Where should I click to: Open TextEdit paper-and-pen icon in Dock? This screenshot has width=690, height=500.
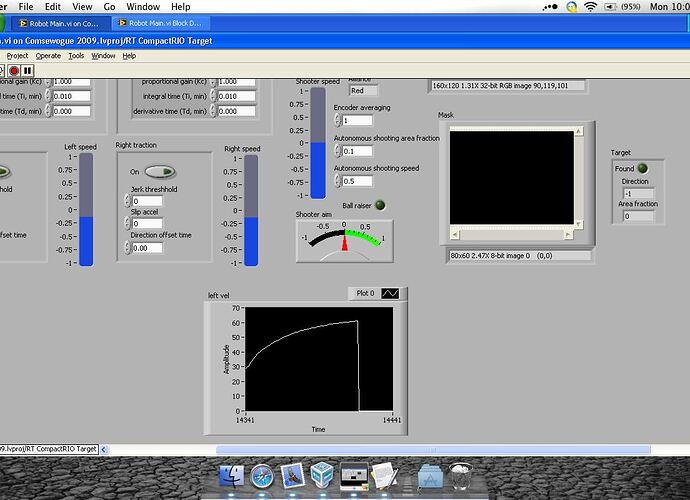coord(385,475)
